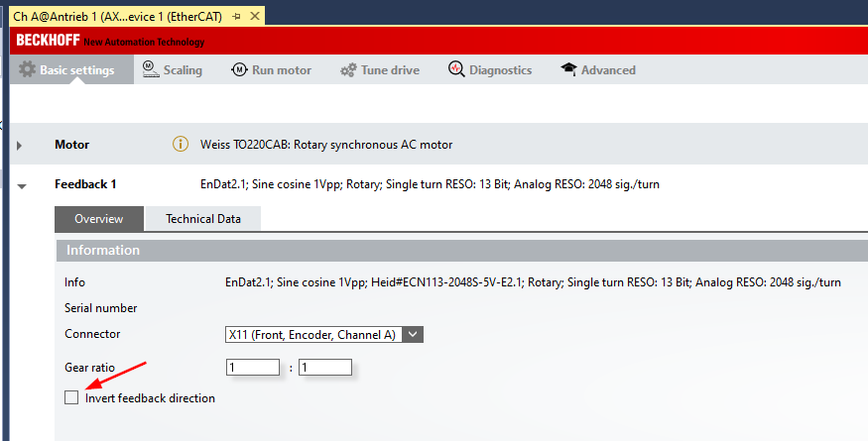Open Advanced via the graduation cap icon
The height and width of the screenshot is (441, 868).
tap(568, 69)
